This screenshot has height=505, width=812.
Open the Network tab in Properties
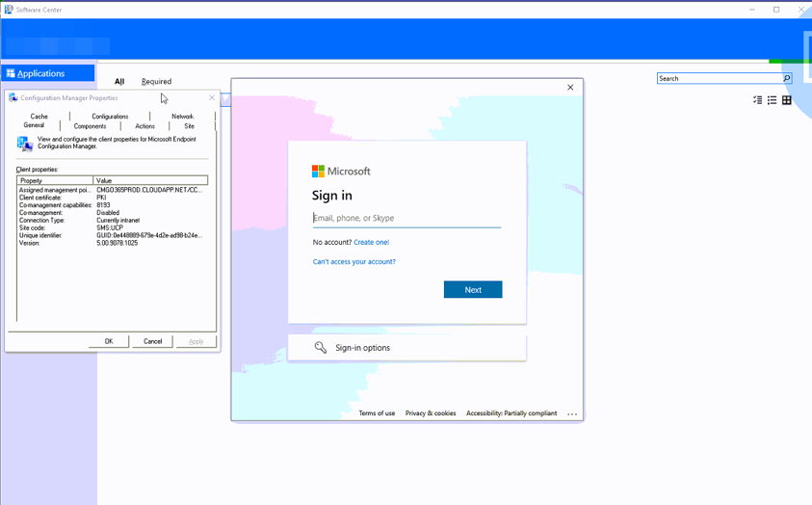coord(182,116)
